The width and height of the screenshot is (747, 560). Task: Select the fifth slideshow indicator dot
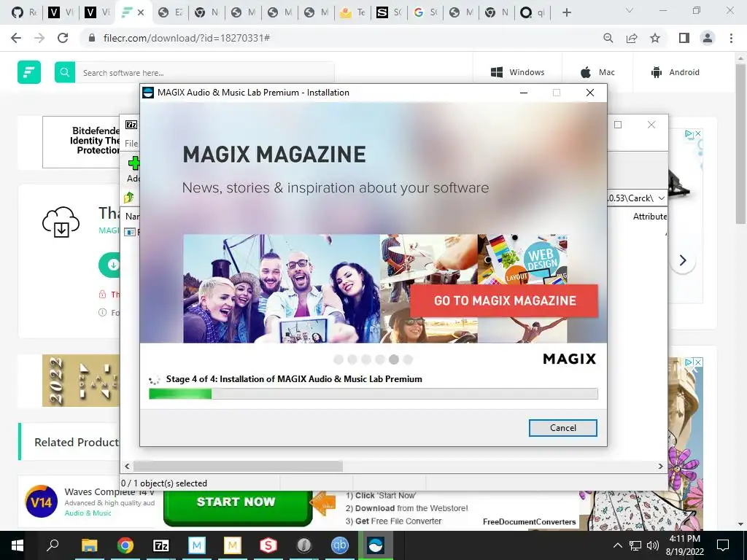pos(393,359)
